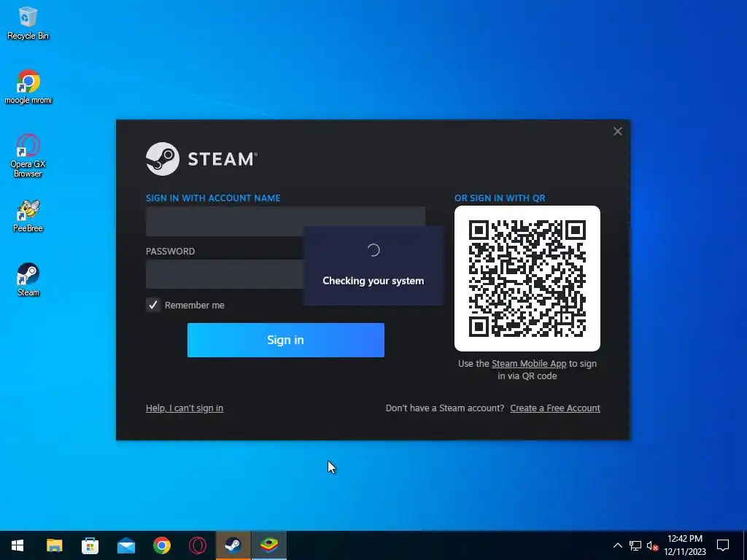This screenshot has width=747, height=560.
Task: Open File Explorer from the taskbar
Action: 54,545
